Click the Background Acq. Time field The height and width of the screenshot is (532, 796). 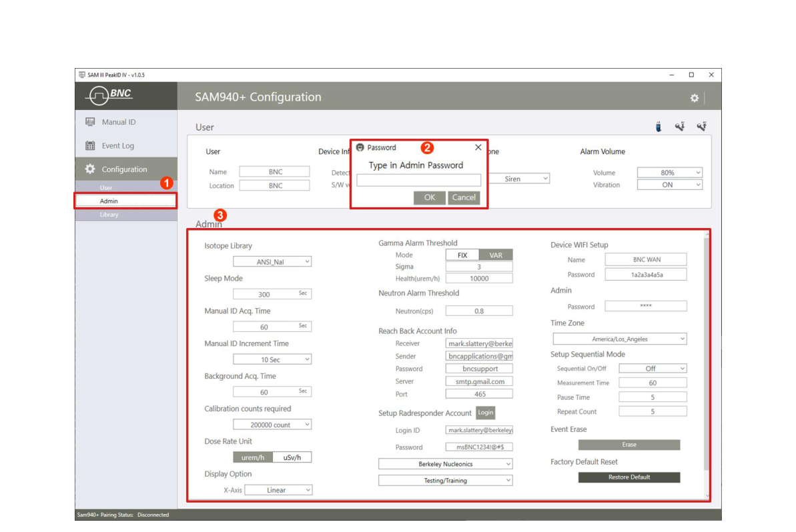272,391
